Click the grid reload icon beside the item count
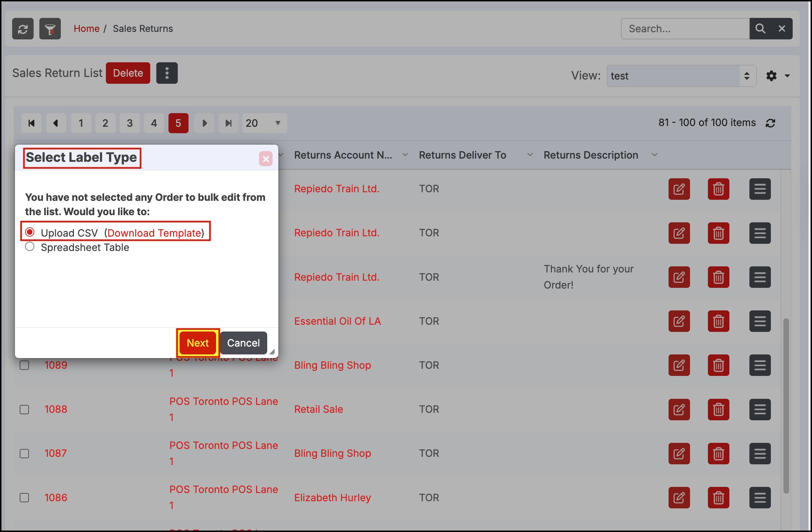The width and height of the screenshot is (812, 532). pyautogui.click(x=770, y=123)
